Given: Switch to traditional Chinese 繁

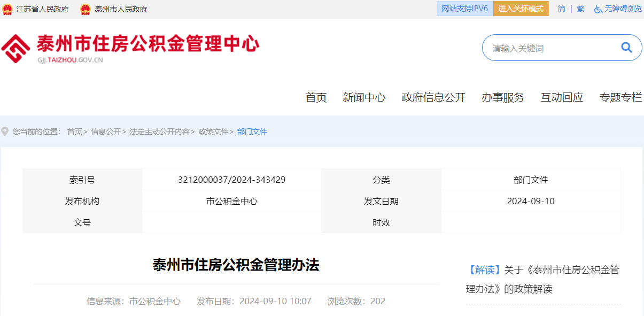Looking at the screenshot, I should click(x=580, y=9).
